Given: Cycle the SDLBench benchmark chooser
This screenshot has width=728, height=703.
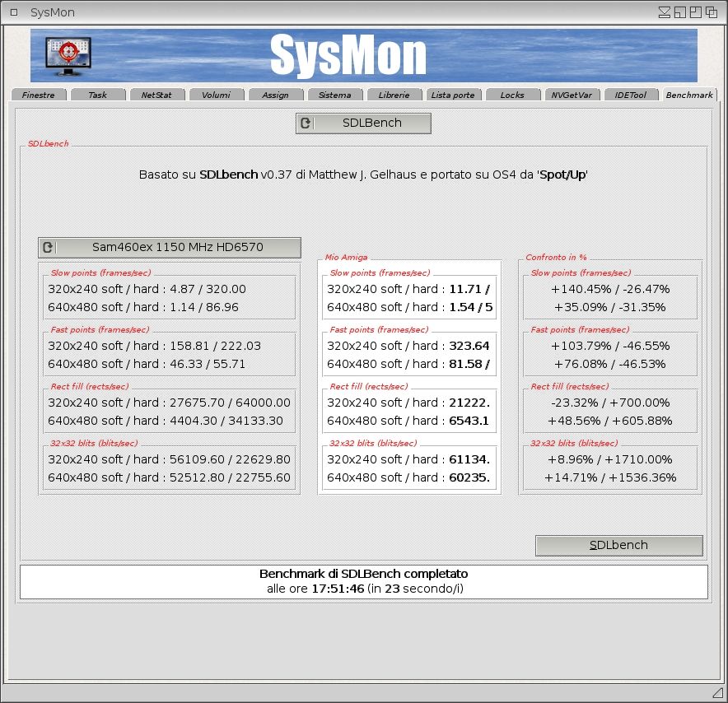Looking at the screenshot, I should coord(363,123).
